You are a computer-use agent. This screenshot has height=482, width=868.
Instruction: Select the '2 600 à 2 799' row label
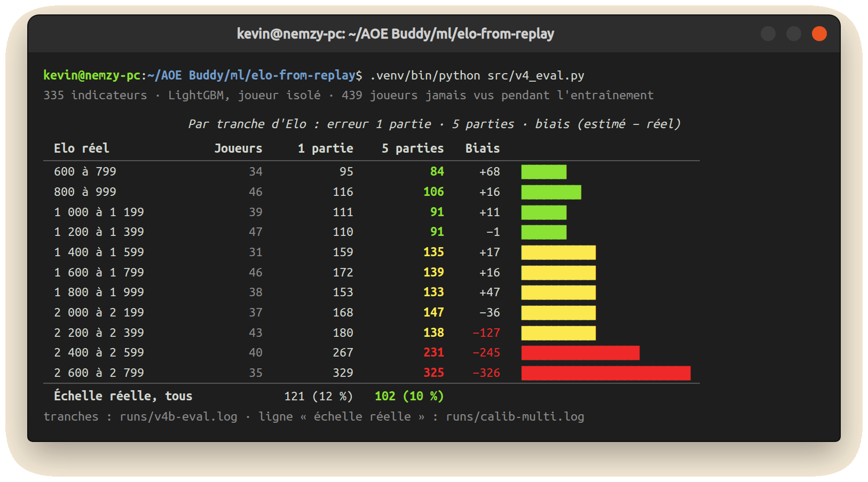pos(99,373)
